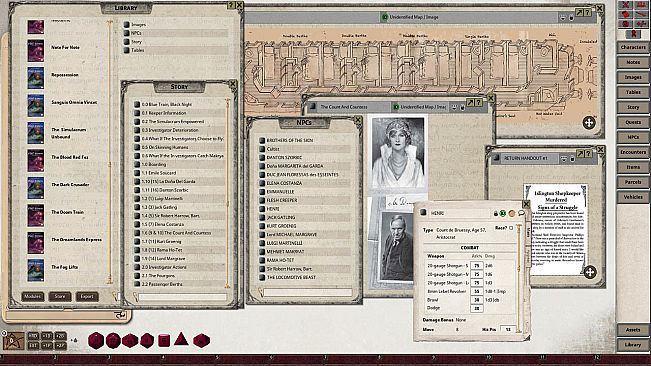Open the token dropdown on Count And Countess window

pyautogui.click(x=454, y=107)
